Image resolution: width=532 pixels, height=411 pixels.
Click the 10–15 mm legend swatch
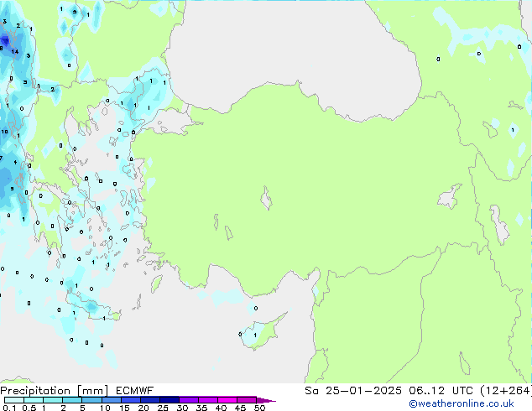point(111,400)
